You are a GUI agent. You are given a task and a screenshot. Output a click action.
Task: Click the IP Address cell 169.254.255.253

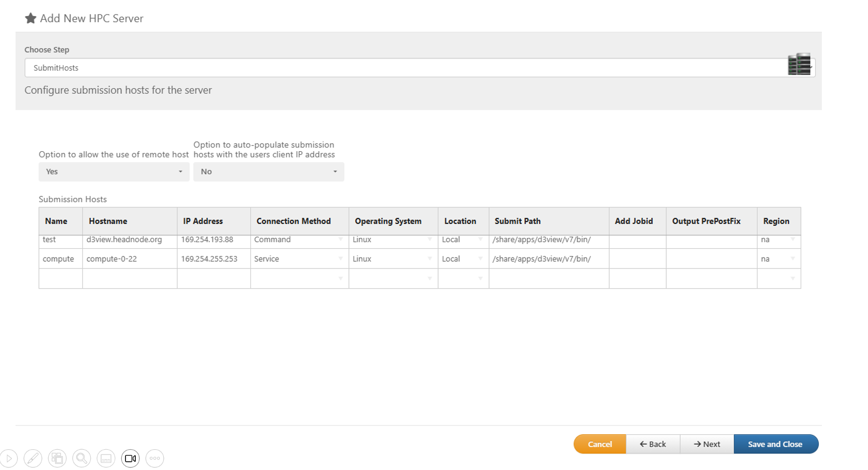coord(209,259)
